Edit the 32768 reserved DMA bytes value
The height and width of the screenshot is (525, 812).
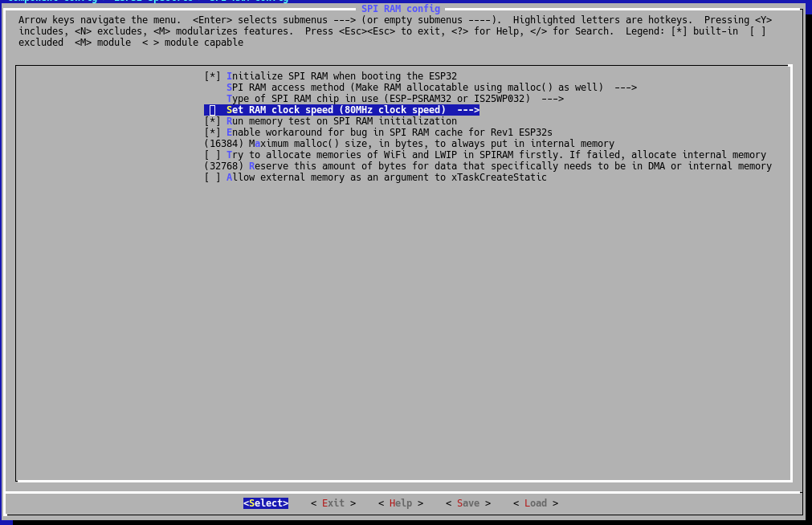pyautogui.click(x=224, y=166)
